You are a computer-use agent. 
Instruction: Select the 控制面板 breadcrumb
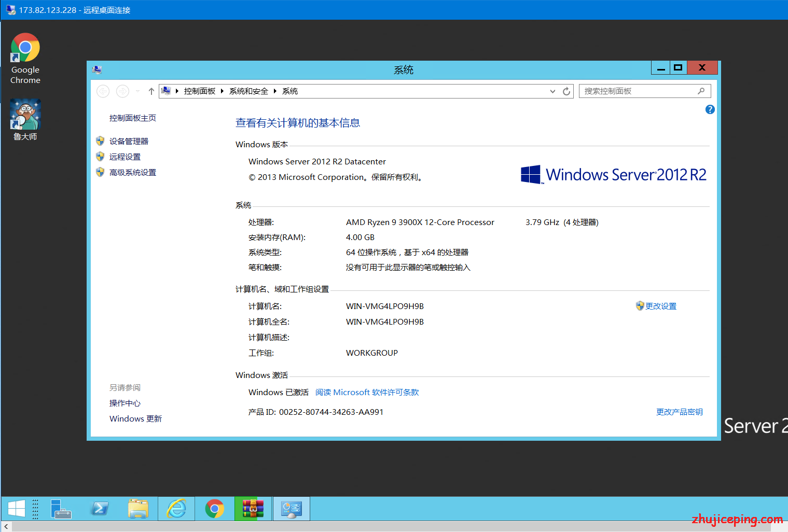pyautogui.click(x=200, y=91)
